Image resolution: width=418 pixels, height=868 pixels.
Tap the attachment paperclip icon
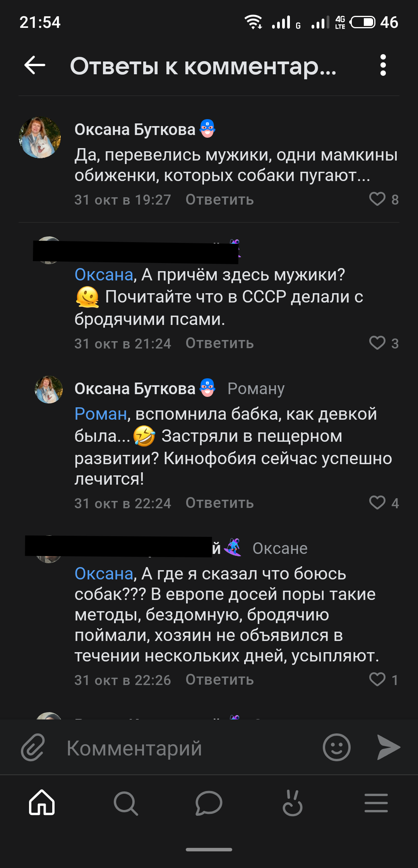tap(33, 747)
